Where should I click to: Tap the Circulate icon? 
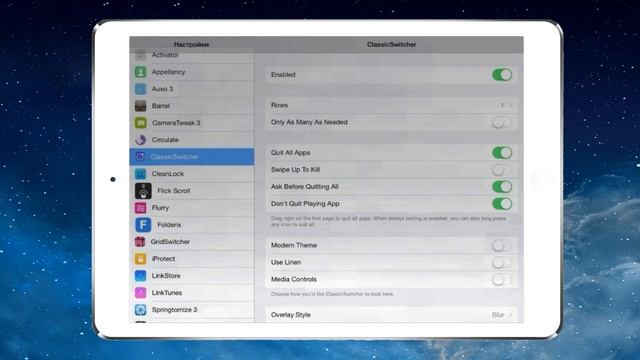click(x=140, y=140)
